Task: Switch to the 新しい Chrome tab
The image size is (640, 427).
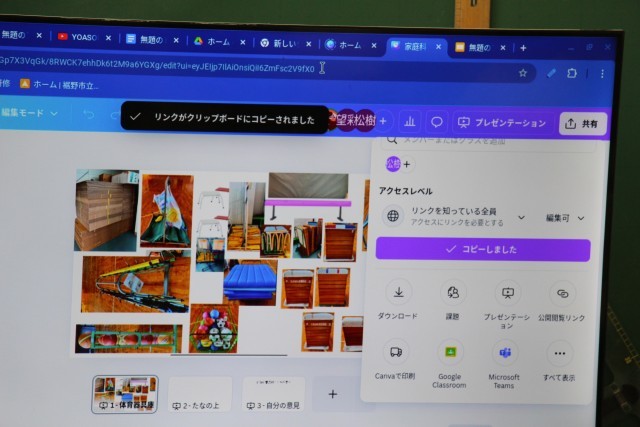Action: [281, 43]
